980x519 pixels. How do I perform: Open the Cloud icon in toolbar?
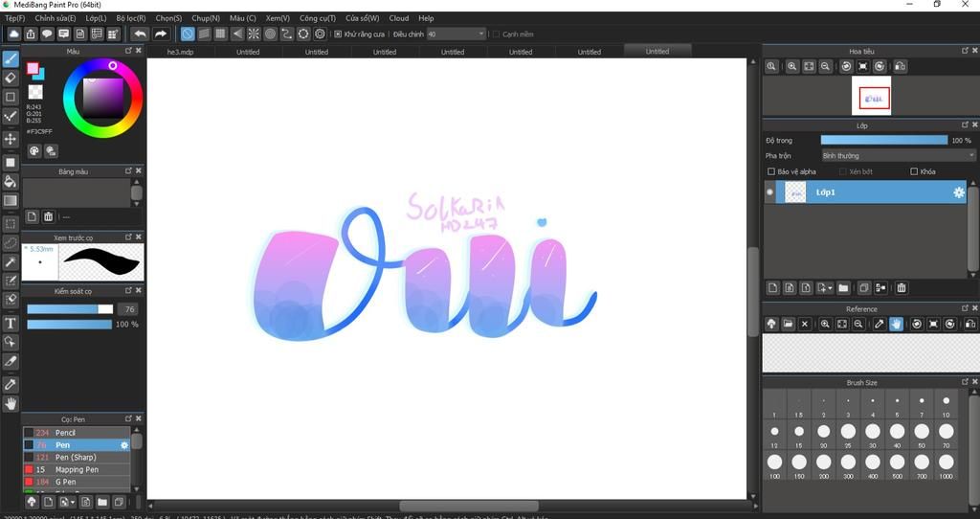13,34
